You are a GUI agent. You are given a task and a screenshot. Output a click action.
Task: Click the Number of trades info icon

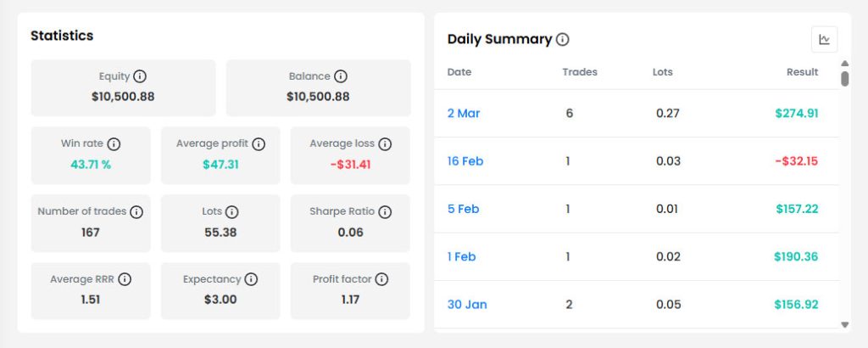pos(136,211)
